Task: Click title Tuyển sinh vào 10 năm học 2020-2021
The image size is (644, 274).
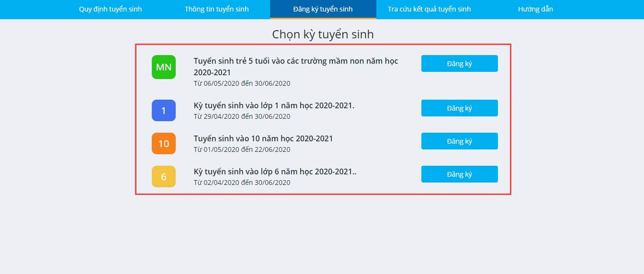Action: click(263, 138)
